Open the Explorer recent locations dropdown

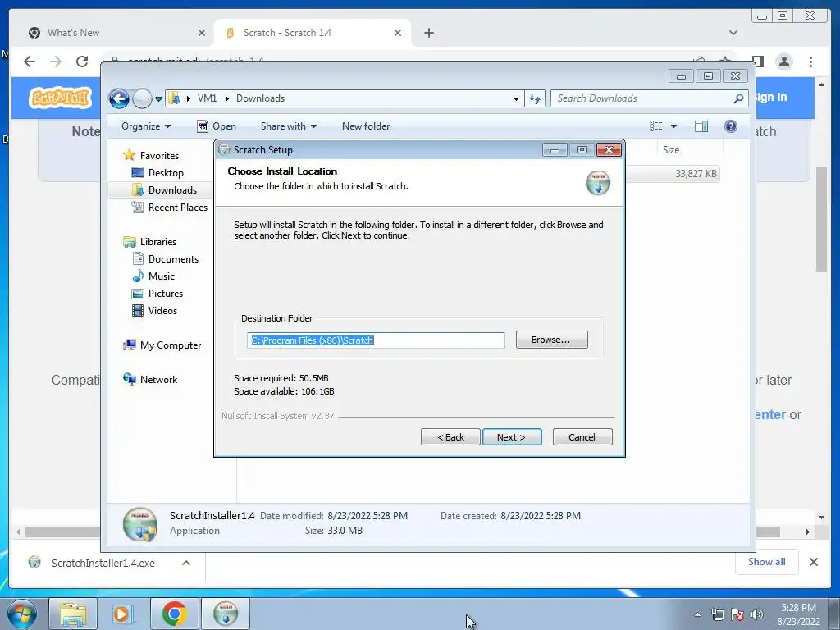point(158,99)
